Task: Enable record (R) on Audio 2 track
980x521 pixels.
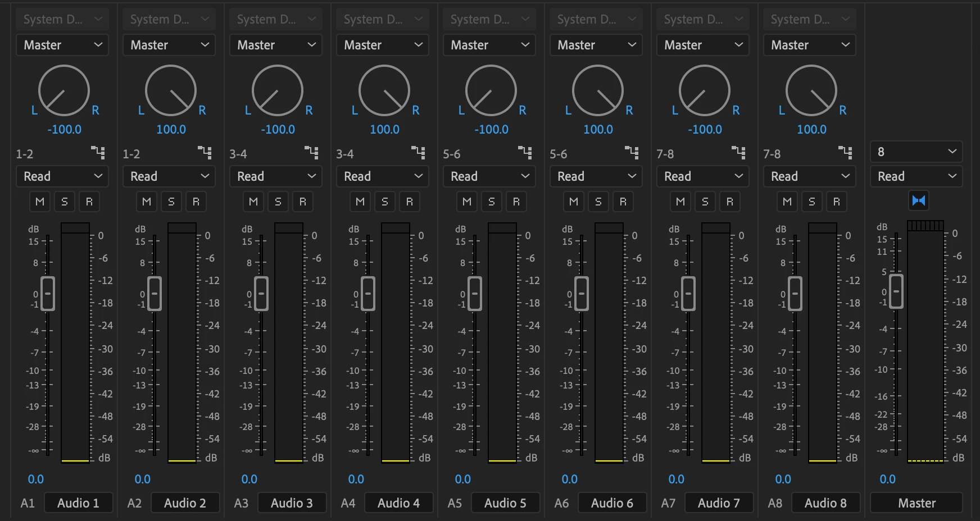Action: coord(196,202)
